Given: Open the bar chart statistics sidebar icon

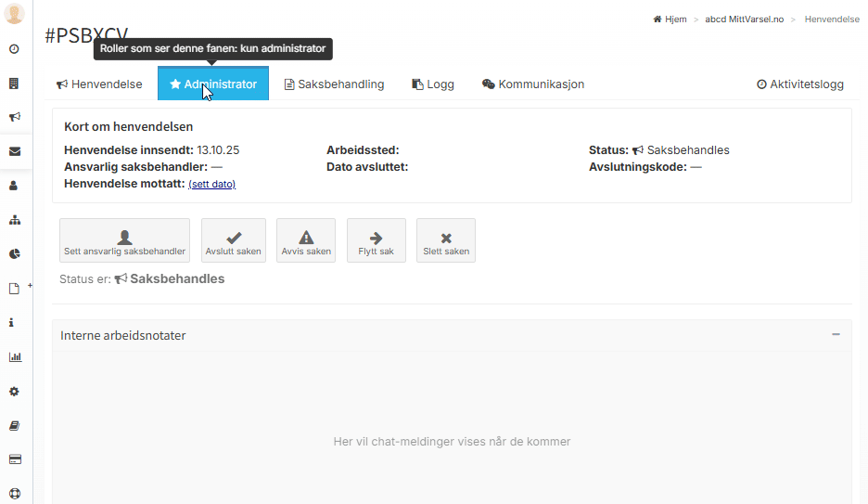Looking at the screenshot, I should 15,356.
